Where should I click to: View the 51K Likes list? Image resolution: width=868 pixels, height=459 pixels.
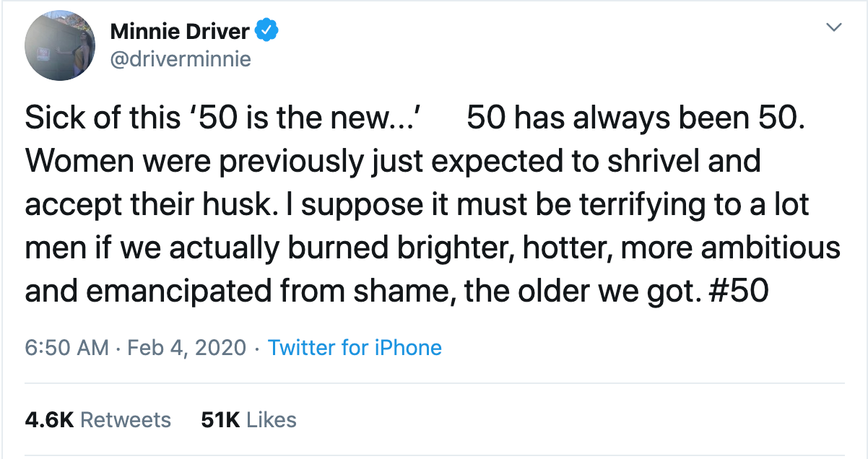coord(248,420)
